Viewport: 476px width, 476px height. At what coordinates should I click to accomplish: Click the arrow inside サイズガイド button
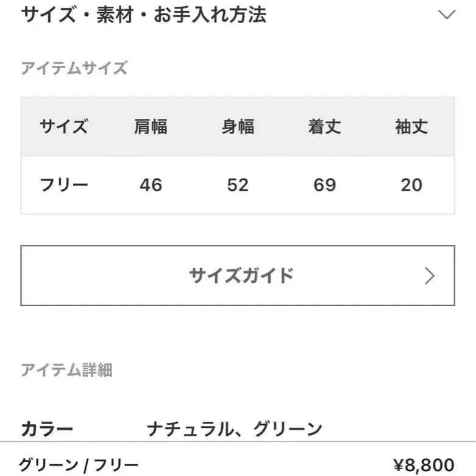tap(430, 276)
